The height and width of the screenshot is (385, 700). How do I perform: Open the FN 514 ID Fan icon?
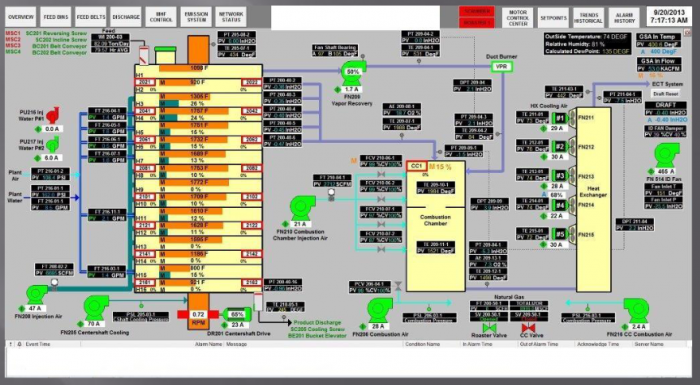pyautogui.click(x=667, y=155)
